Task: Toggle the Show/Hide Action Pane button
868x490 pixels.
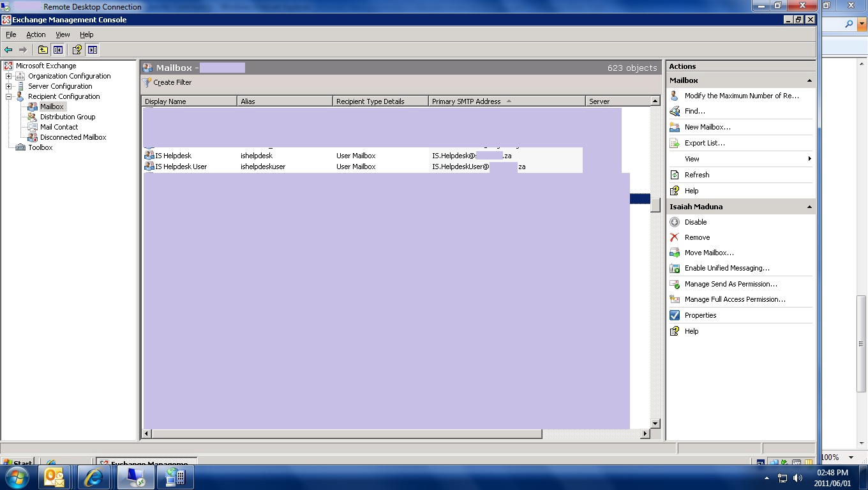Action: (x=93, y=50)
